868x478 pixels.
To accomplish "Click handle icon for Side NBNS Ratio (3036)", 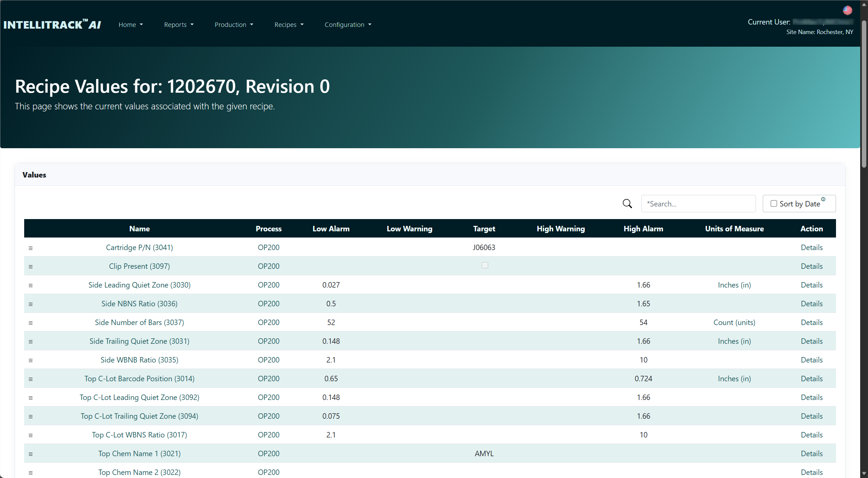I will tap(31, 304).
